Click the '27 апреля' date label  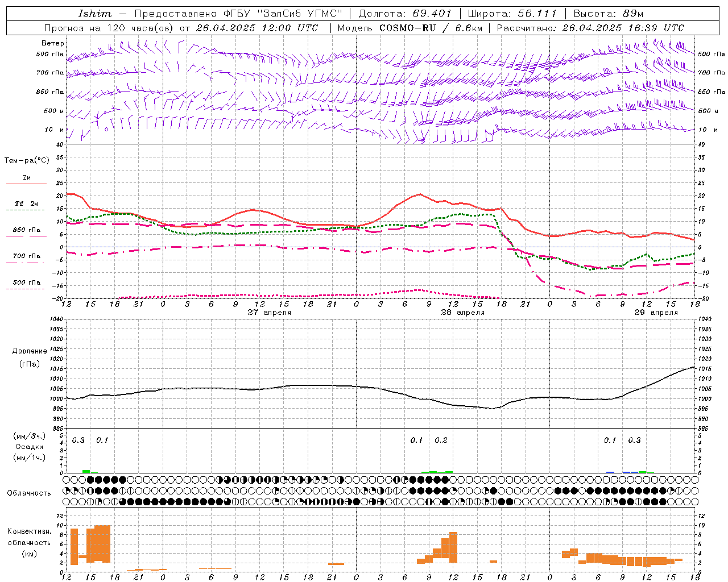pyautogui.click(x=269, y=312)
